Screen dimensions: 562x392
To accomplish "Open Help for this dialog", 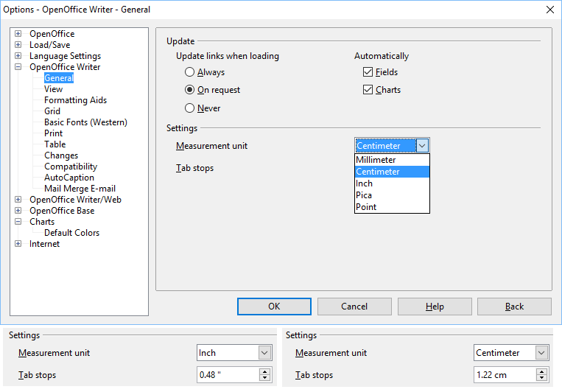I will 435,307.
